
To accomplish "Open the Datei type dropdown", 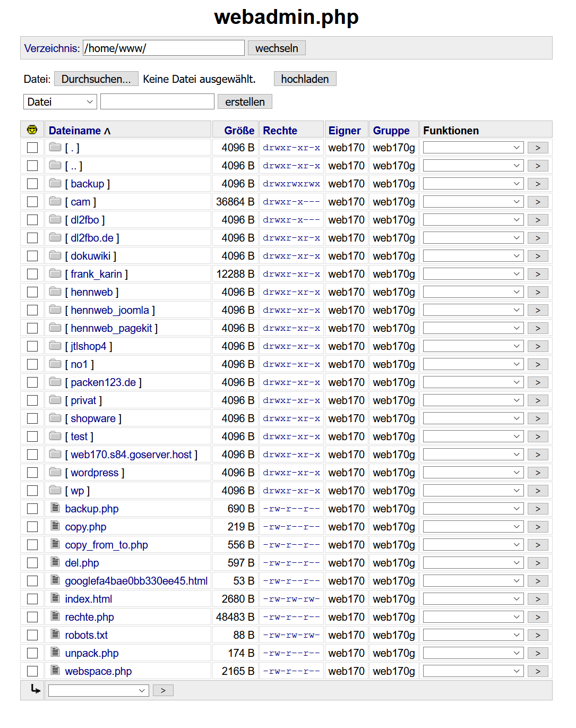I will coord(60,102).
